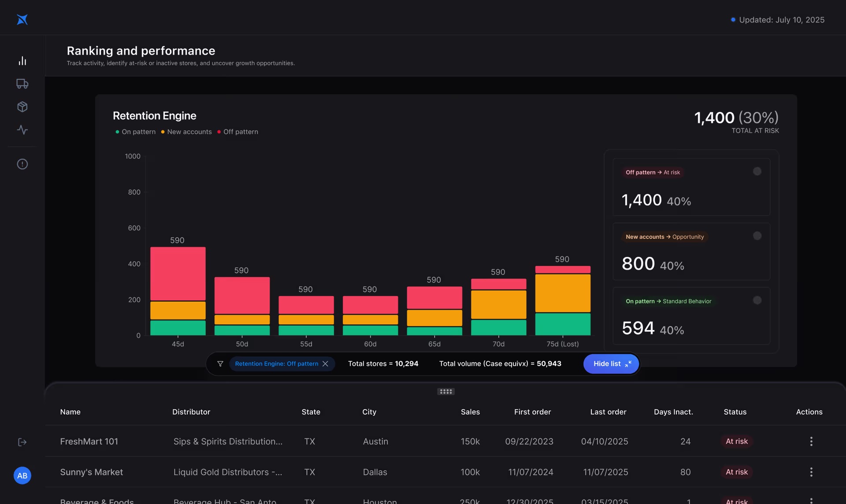846x504 pixels.
Task: Sort by the Last order column header
Action: pyautogui.click(x=608, y=412)
